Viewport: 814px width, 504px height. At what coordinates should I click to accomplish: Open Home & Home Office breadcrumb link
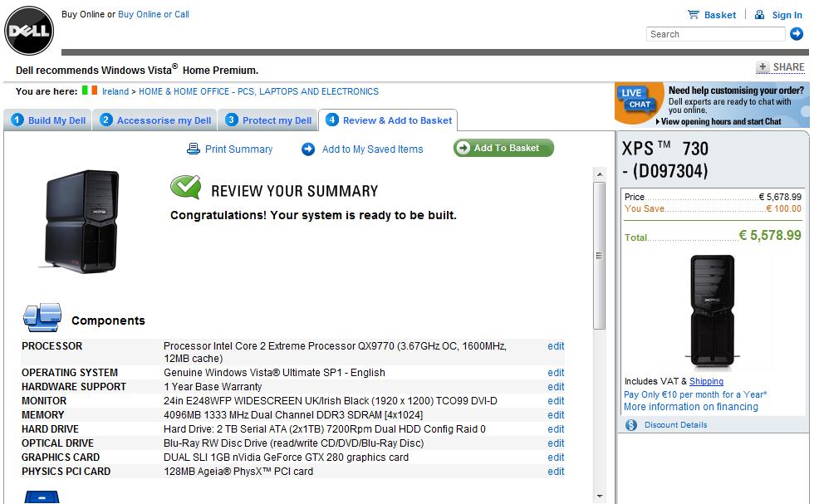258,91
